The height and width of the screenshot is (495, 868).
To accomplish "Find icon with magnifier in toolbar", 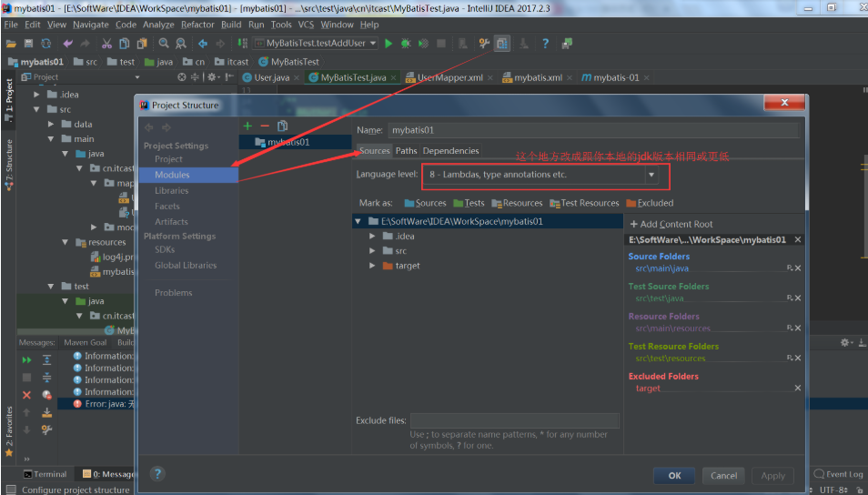I will coord(163,43).
